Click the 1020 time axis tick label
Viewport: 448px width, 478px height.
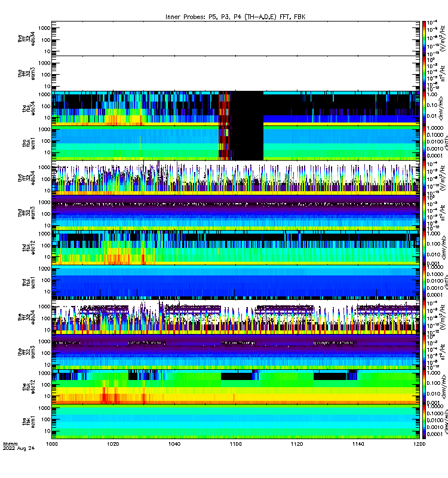113,444
